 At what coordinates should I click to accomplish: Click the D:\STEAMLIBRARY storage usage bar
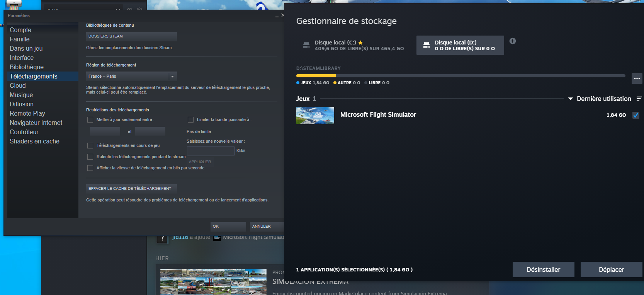click(x=461, y=76)
